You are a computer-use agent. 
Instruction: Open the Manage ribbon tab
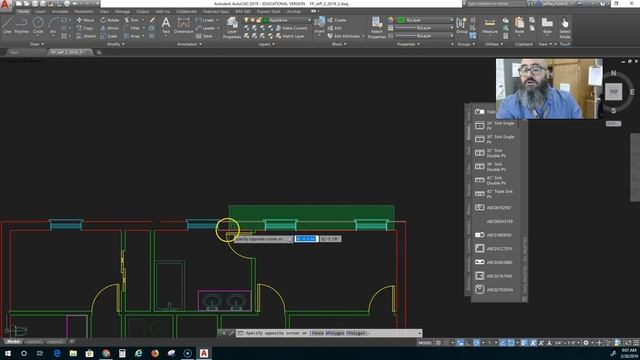pyautogui.click(x=122, y=11)
